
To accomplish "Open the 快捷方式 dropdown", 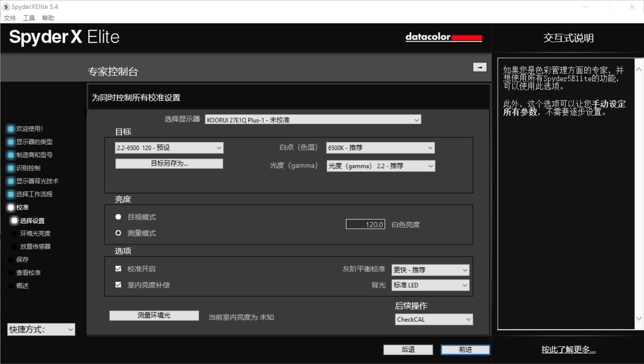I will tap(41, 329).
